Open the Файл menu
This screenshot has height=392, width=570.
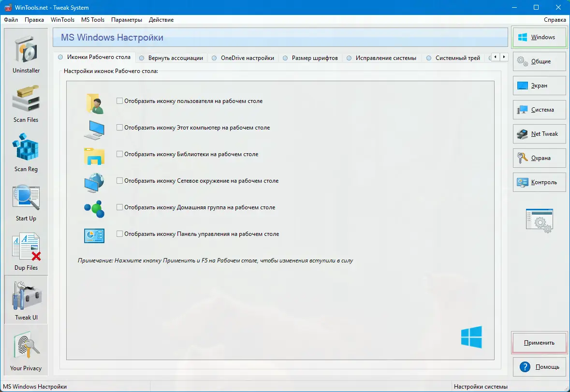(11, 20)
